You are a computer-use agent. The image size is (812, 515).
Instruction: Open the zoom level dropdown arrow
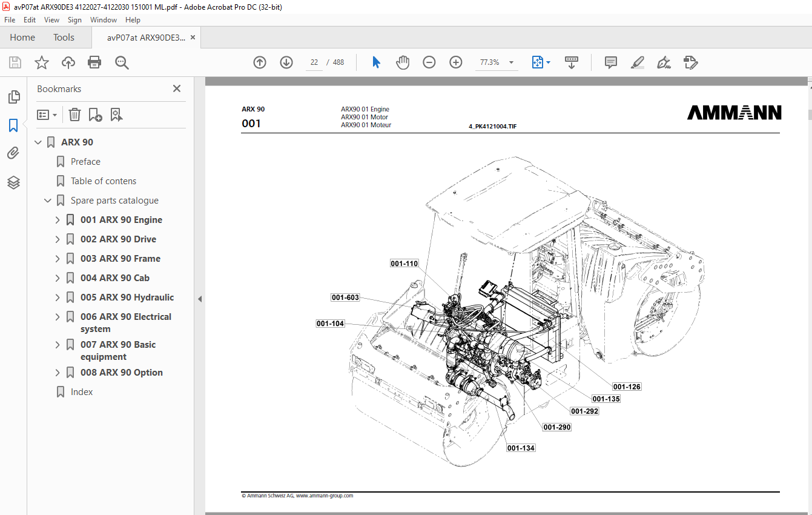coord(511,62)
